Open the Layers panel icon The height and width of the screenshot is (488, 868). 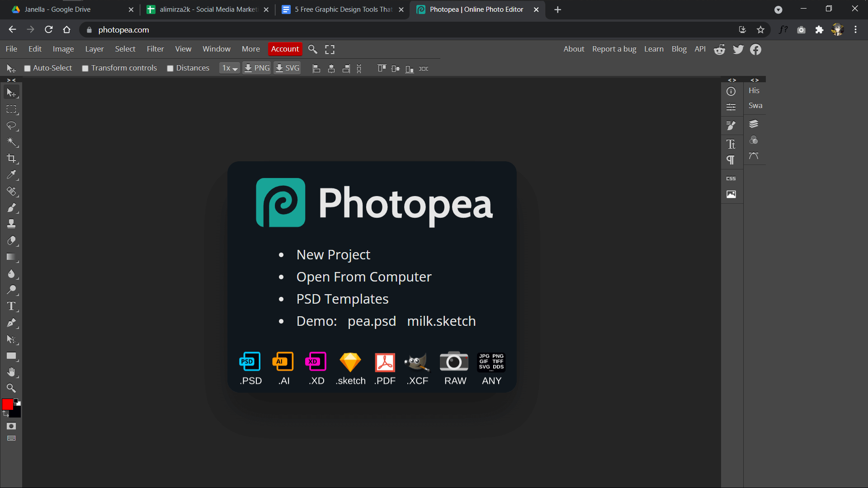coord(754,124)
